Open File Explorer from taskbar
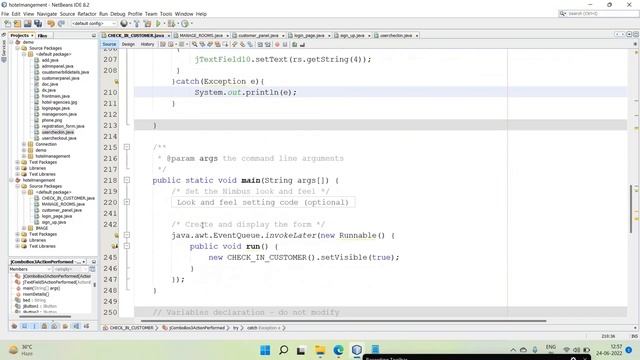The width and height of the screenshot is (640, 360). click(320, 350)
